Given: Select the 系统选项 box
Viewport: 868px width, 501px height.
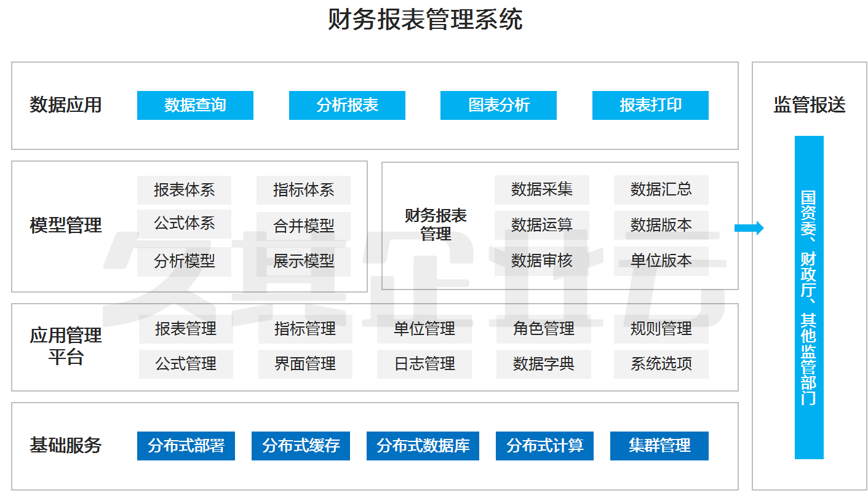Looking at the screenshot, I should [x=661, y=364].
